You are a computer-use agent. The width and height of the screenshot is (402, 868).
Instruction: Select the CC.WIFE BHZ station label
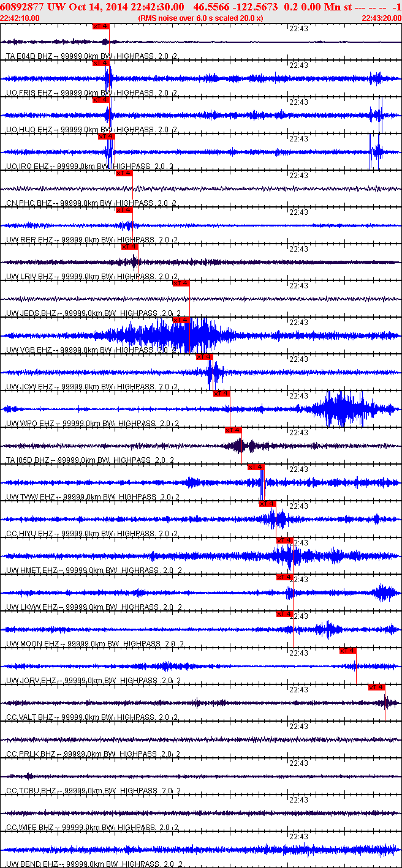[30, 827]
